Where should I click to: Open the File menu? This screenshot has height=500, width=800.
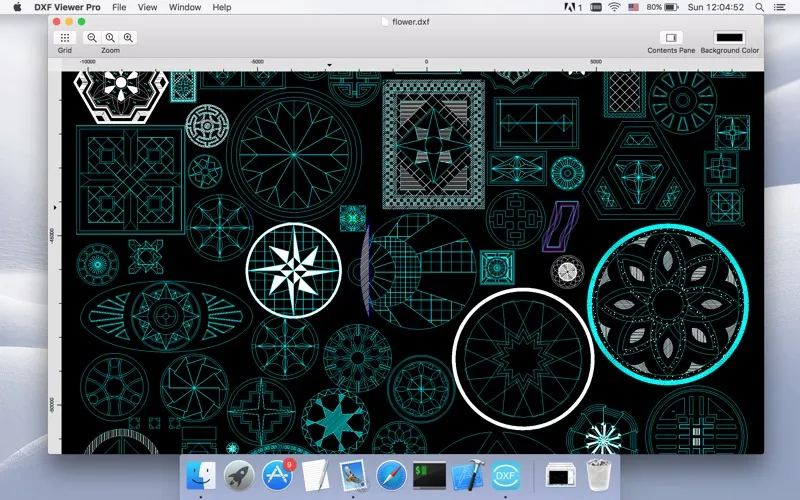click(x=119, y=7)
